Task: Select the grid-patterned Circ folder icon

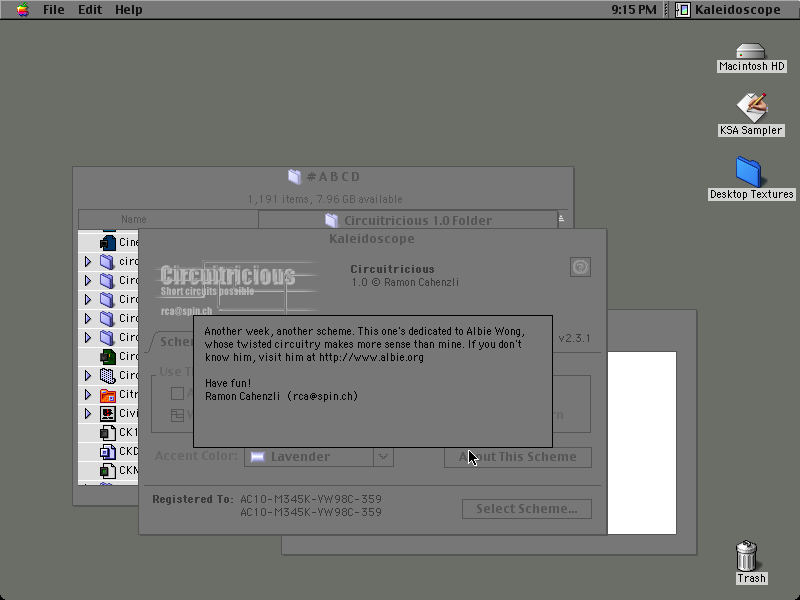Action: click(x=108, y=376)
